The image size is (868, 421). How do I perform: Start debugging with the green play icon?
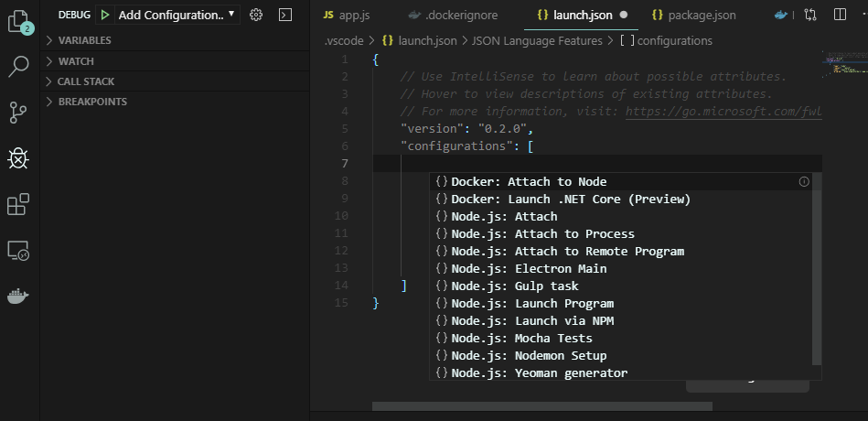click(x=104, y=15)
